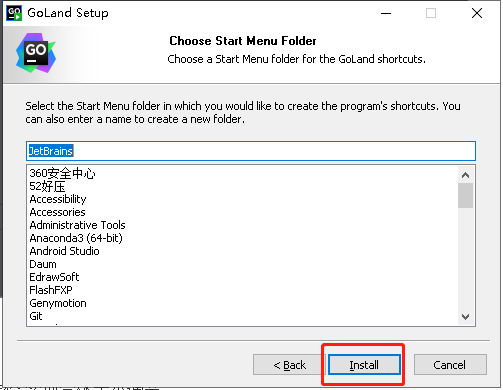Click the GoLand title bar icon
The width and height of the screenshot is (503, 390).
[14, 13]
